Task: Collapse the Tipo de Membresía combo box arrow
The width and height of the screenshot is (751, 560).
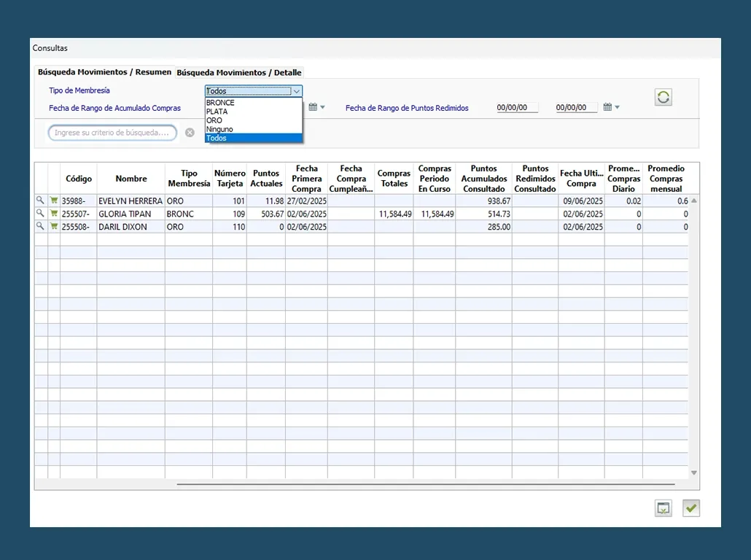Action: 296,91
